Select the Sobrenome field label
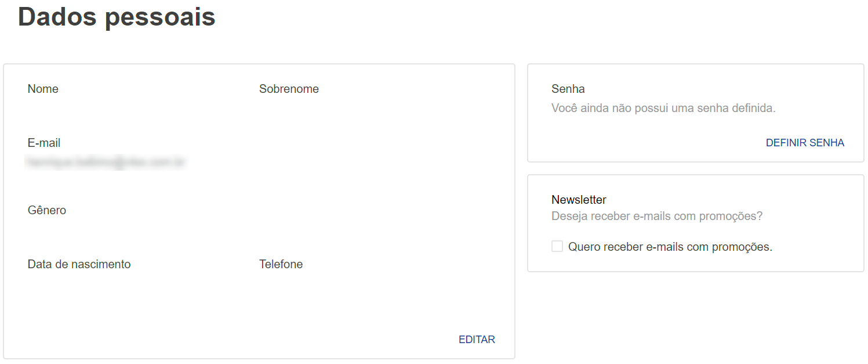Viewport: 868px width, 364px height. 289,89
